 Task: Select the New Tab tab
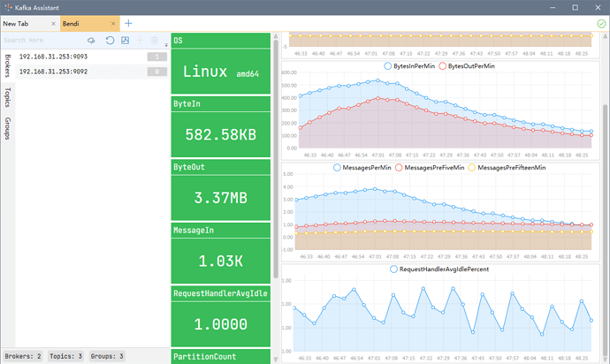pyautogui.click(x=22, y=23)
